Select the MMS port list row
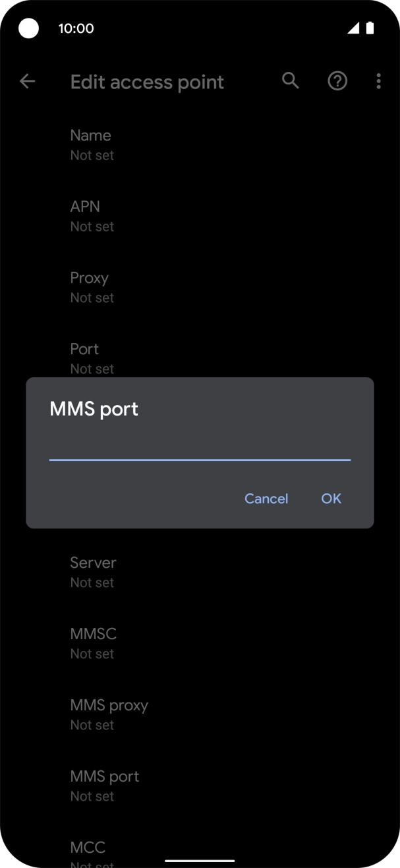This screenshot has width=400, height=868. (x=105, y=786)
